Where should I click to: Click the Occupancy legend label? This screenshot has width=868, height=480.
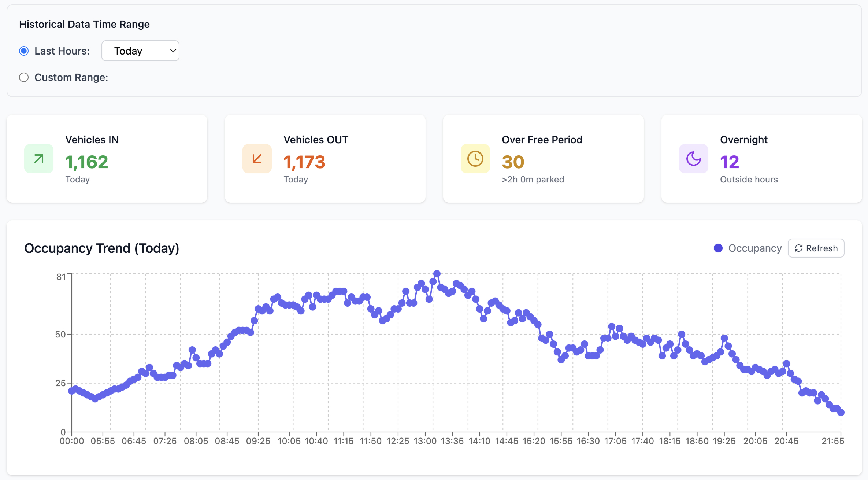[754, 248]
